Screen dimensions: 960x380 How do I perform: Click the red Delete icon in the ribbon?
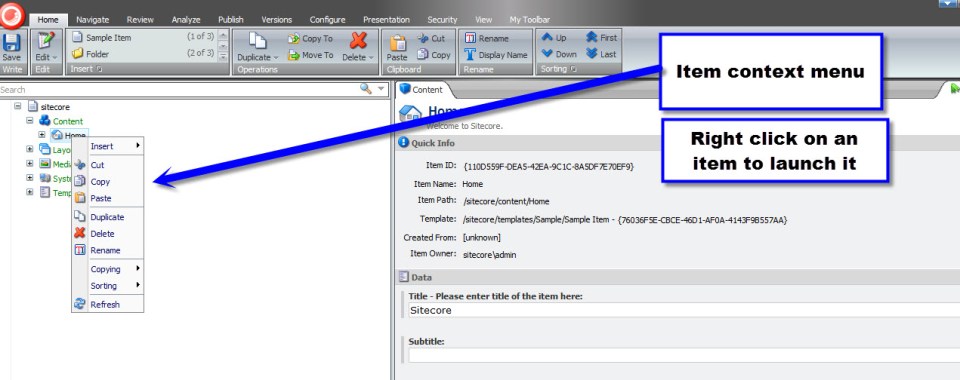(x=358, y=40)
